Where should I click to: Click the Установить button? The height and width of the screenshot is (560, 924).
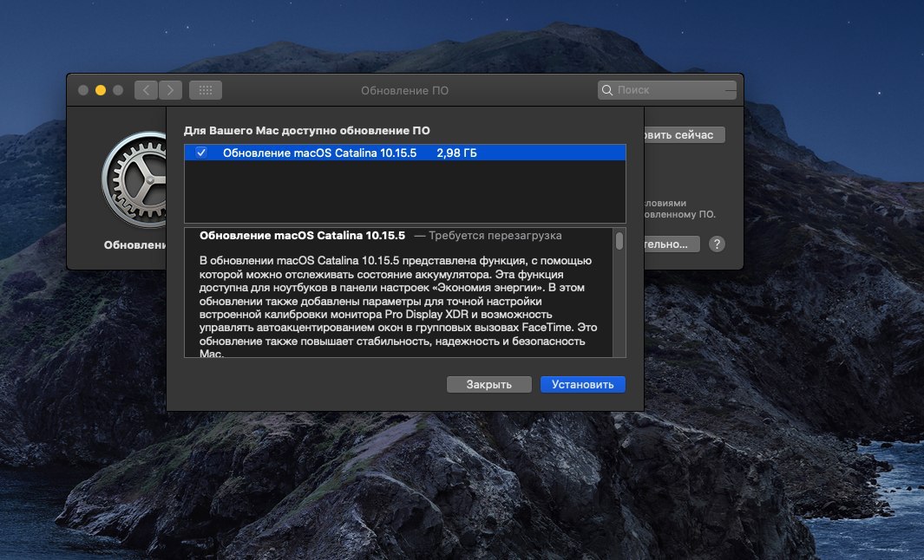coord(583,385)
